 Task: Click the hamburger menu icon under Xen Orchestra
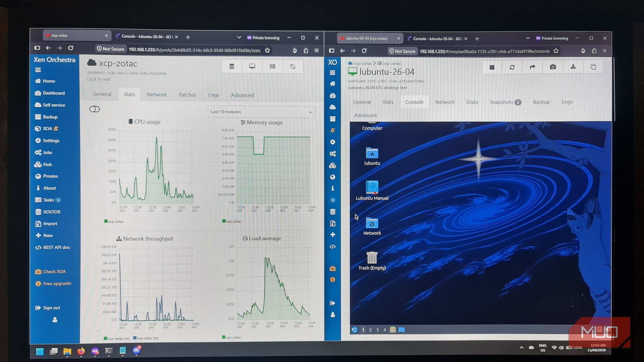pos(38,70)
